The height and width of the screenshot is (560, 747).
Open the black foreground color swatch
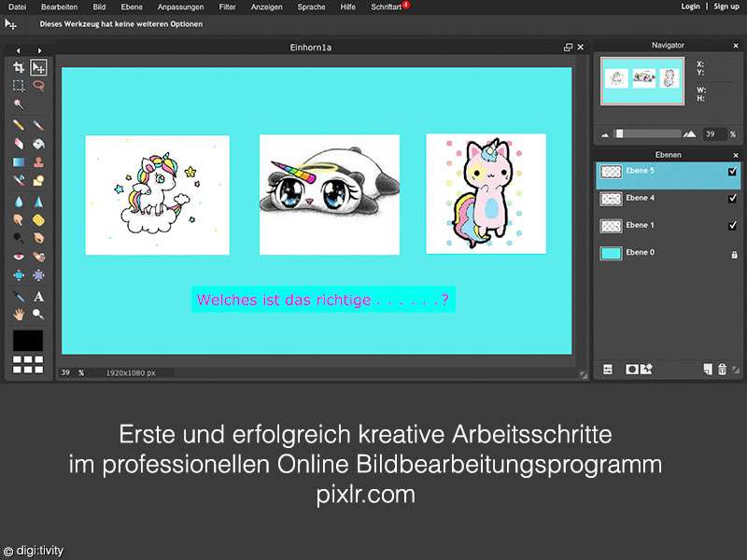(x=27, y=340)
